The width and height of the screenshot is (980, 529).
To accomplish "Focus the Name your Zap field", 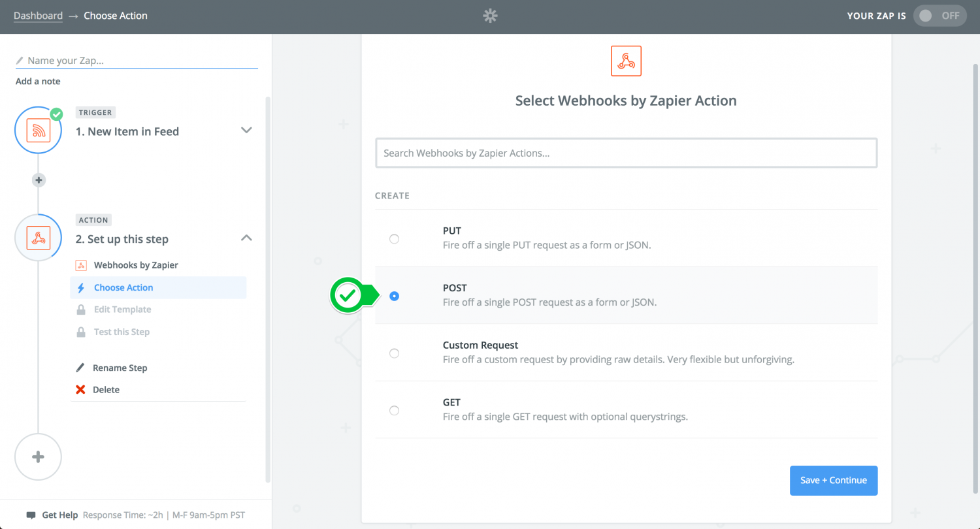I will click(137, 60).
